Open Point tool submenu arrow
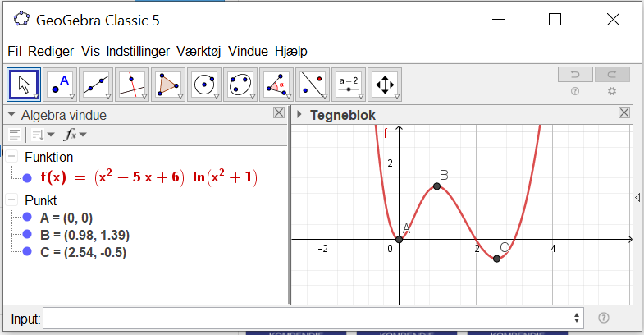 click(x=72, y=97)
